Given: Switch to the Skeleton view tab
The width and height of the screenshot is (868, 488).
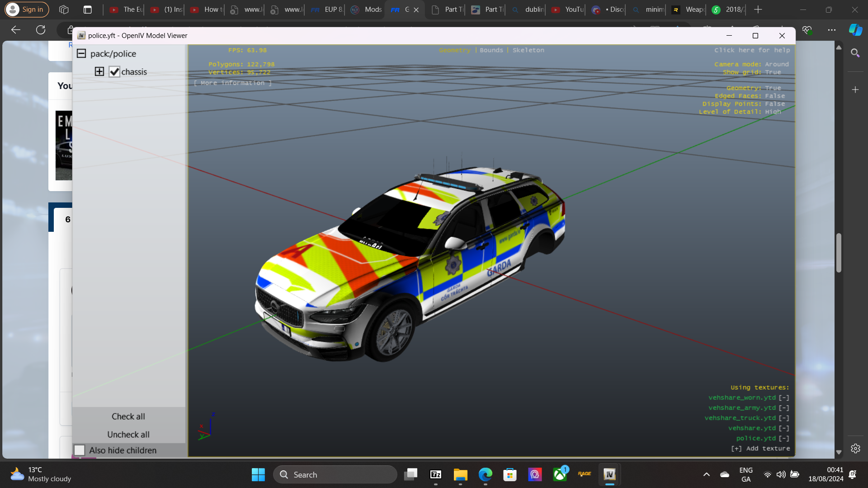Looking at the screenshot, I should tap(528, 50).
